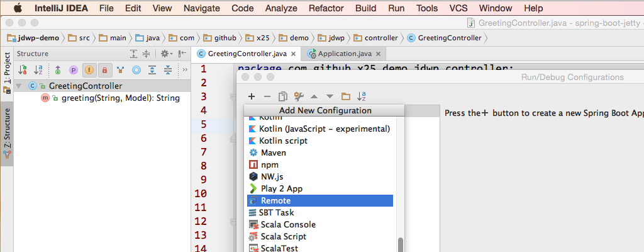Screen dimensions: 644x252
Task: Open the Navigate menu
Action: click(x=202, y=8)
